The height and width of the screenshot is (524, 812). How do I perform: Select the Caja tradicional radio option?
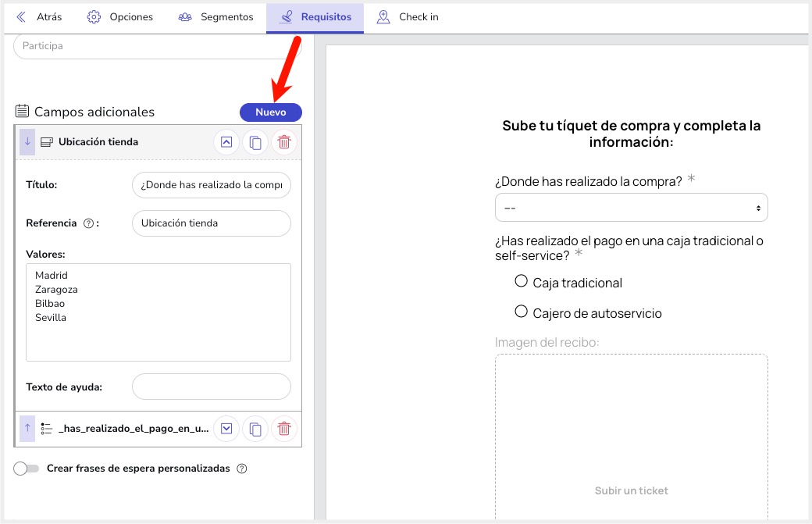click(522, 281)
